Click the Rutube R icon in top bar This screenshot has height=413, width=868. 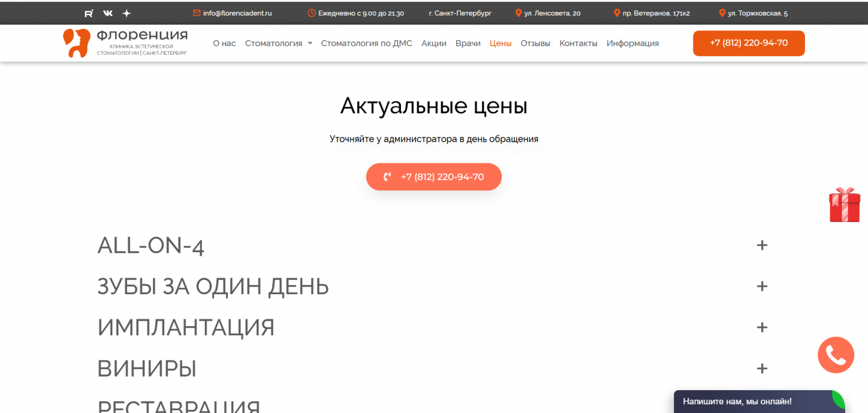point(89,13)
